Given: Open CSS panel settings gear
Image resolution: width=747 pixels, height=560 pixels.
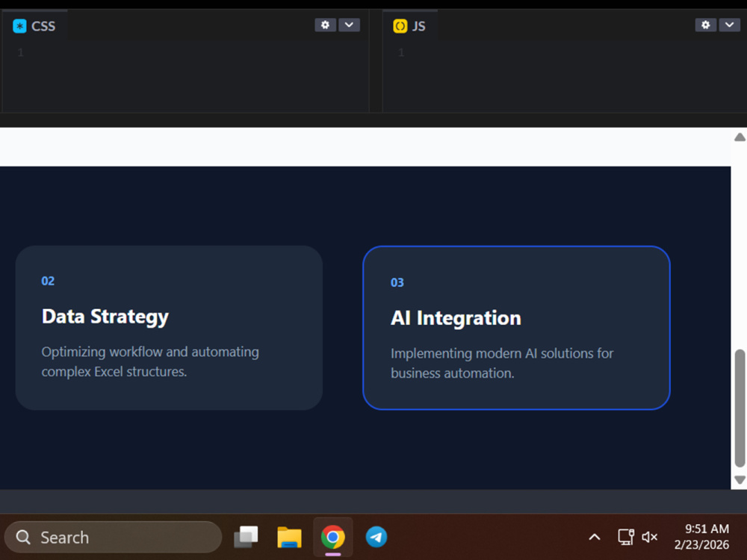Looking at the screenshot, I should 326,25.
